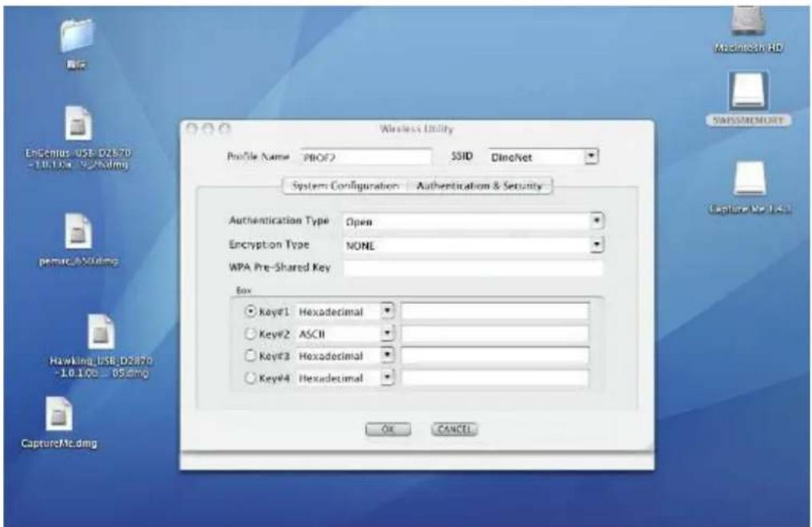
Task: Click the WPA Pre-Shared Key field
Action: (x=473, y=268)
